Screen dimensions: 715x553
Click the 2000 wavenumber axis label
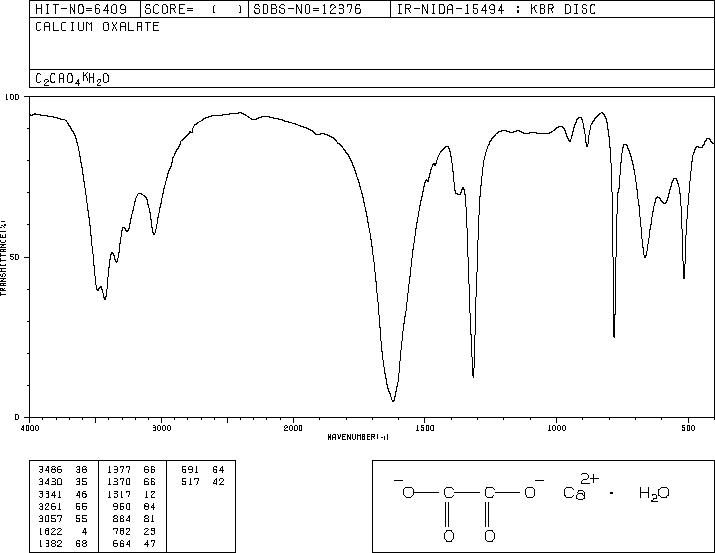(x=293, y=428)
